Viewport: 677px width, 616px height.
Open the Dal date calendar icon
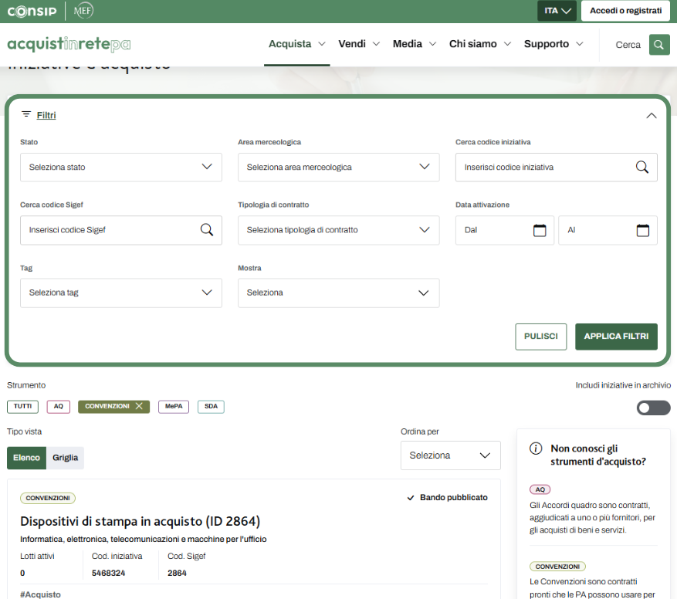(540, 230)
